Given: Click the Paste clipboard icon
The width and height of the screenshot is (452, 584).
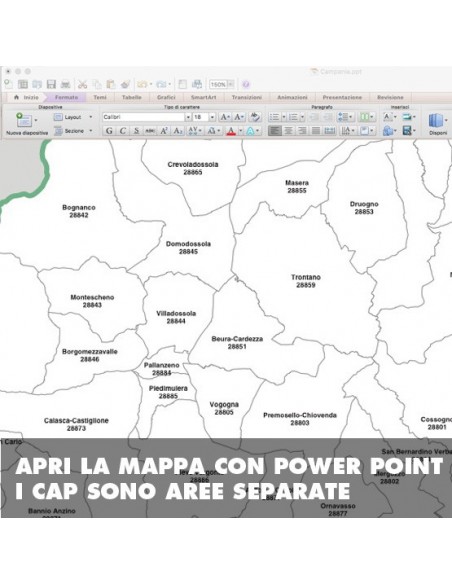Looking at the screenshot, I should [111, 84].
